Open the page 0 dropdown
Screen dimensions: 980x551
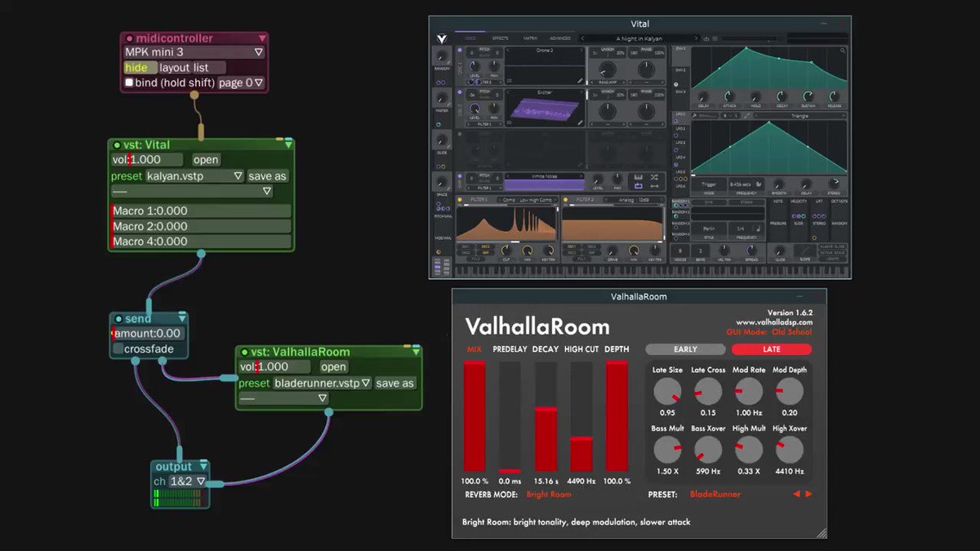coord(242,82)
